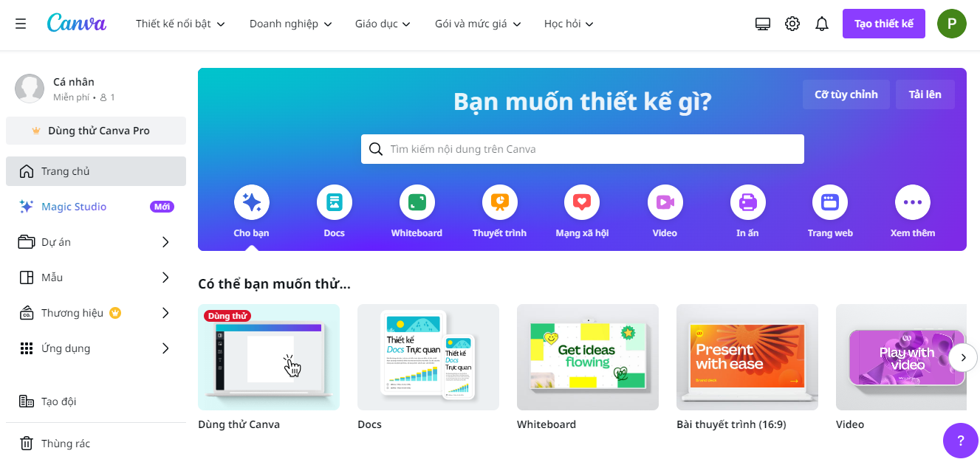The image size is (980, 462).
Task: Expand the Thiết kế nổi bật dropdown
Action: click(x=180, y=24)
